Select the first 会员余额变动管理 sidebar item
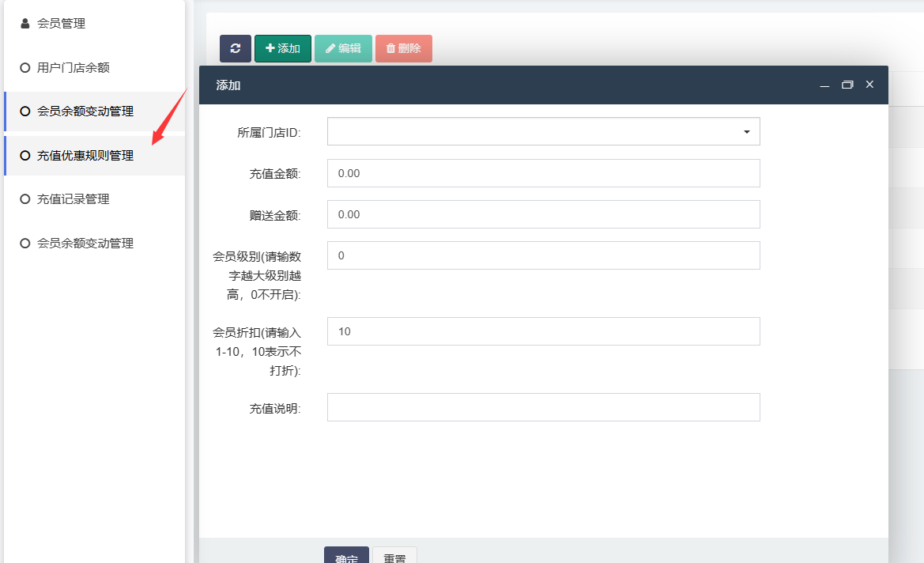 [94, 111]
